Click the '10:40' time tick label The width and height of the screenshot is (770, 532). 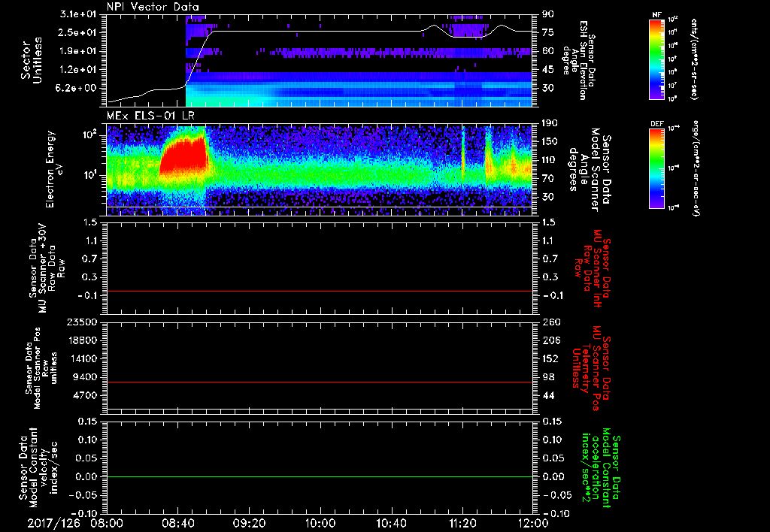(391, 523)
